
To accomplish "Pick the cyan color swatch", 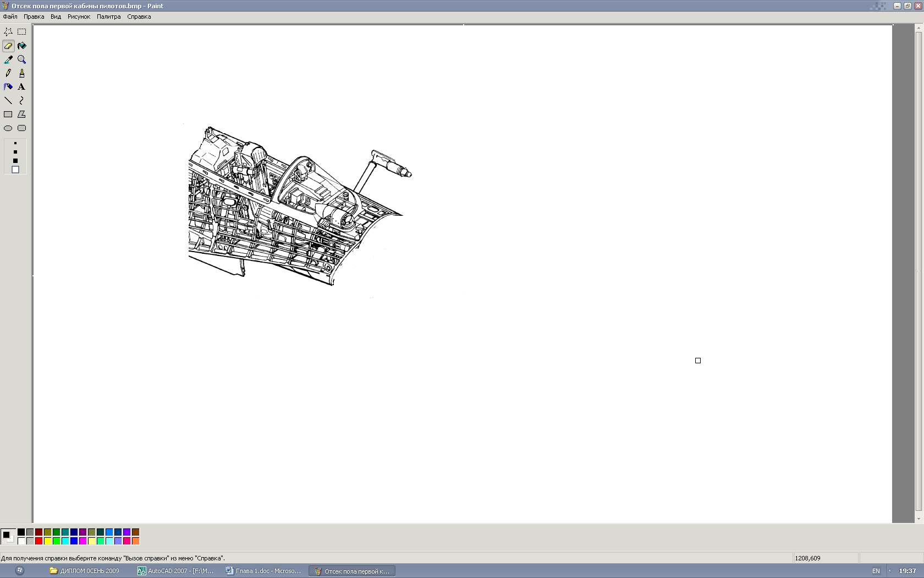I will pyautogui.click(x=65, y=541).
